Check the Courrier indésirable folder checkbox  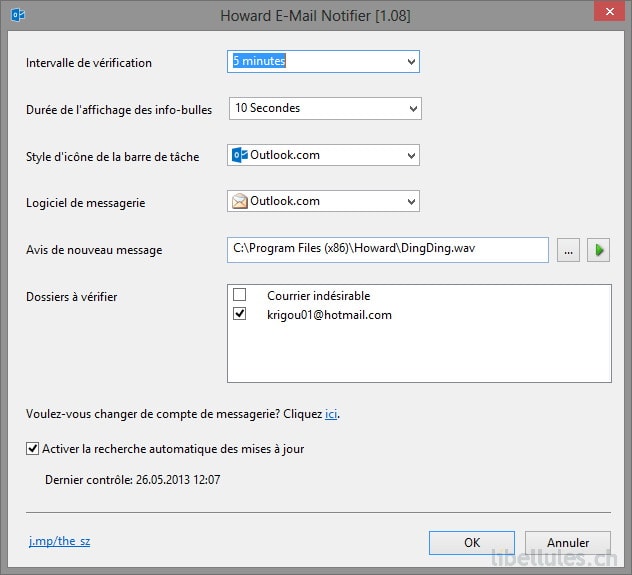click(239, 295)
